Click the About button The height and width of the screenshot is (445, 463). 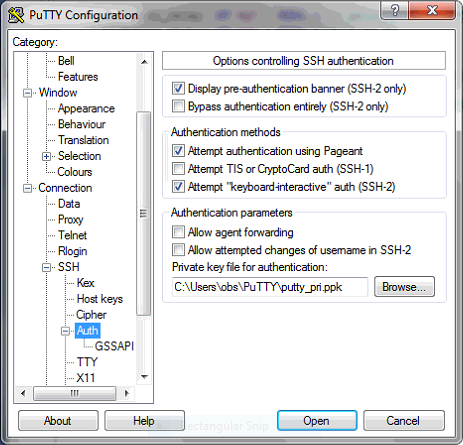[58, 421]
